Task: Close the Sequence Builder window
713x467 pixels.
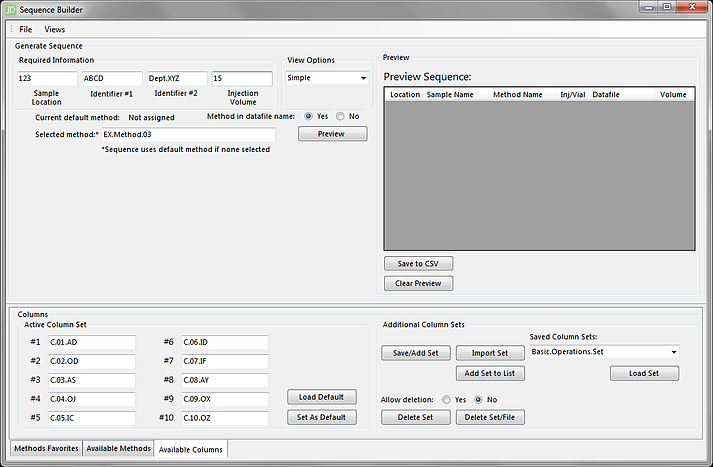Action: (x=693, y=7)
